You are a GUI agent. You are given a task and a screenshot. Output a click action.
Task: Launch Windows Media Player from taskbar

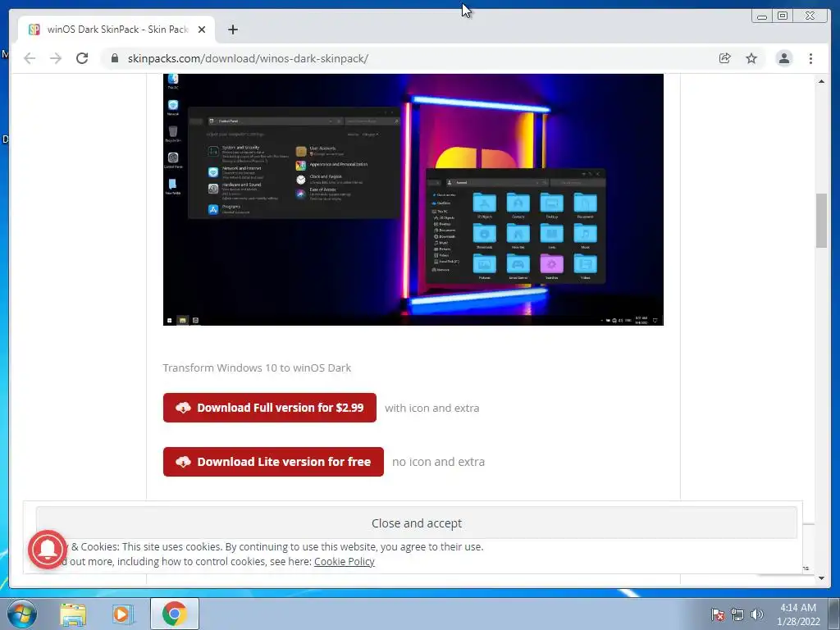pyautogui.click(x=123, y=614)
